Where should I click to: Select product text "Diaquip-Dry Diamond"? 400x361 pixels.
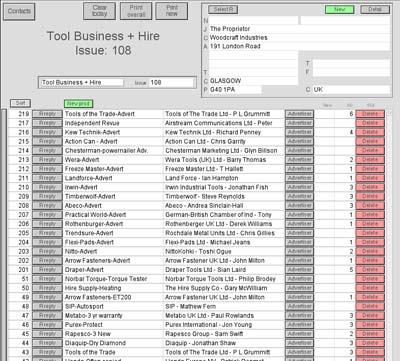tap(95, 343)
